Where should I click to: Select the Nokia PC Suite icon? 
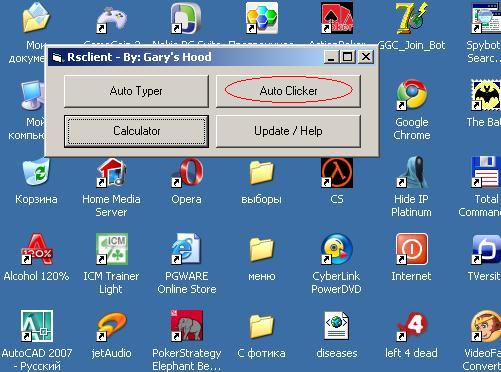[186, 18]
